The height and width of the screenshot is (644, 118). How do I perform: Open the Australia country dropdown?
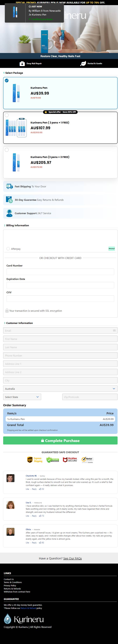[x=60, y=389]
